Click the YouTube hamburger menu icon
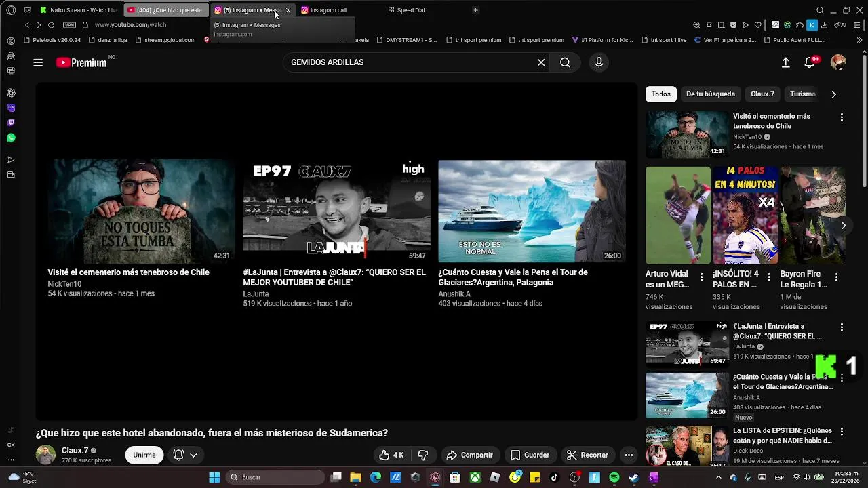The height and width of the screenshot is (488, 868). pyautogui.click(x=38, y=62)
